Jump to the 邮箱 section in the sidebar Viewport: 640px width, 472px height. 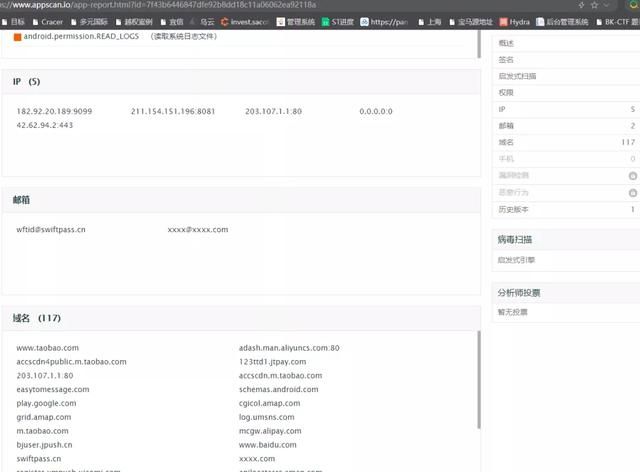(x=567, y=126)
